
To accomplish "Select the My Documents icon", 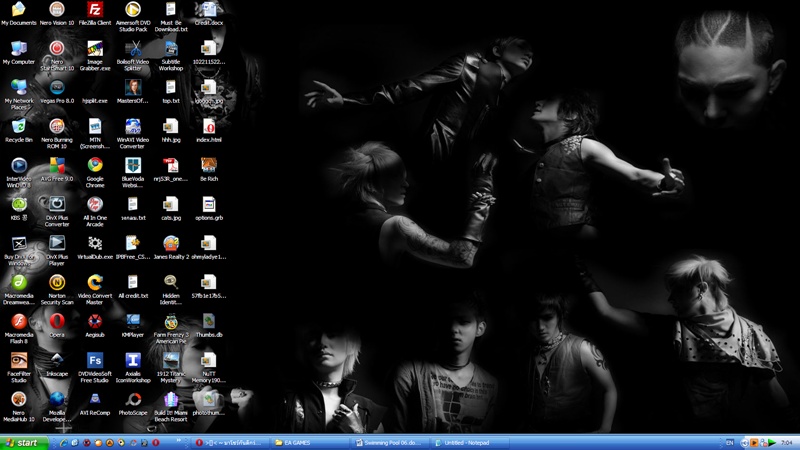I will (19, 14).
